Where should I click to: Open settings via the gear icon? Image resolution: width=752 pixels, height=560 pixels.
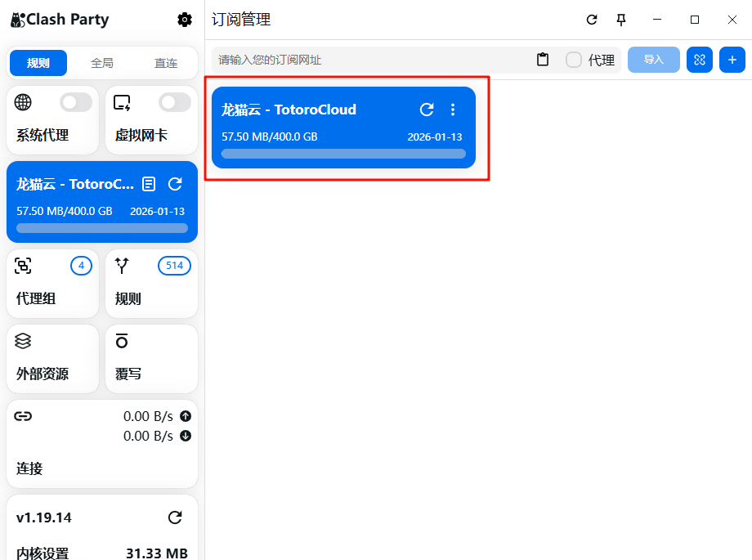coord(185,20)
